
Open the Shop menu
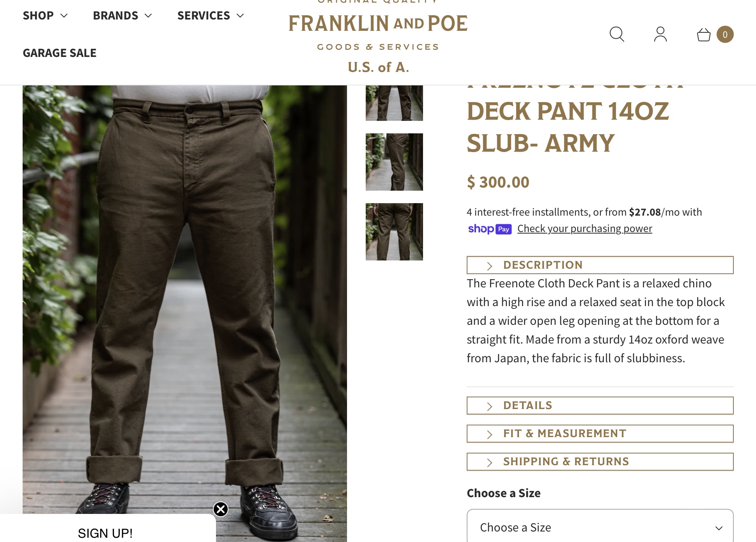click(45, 16)
